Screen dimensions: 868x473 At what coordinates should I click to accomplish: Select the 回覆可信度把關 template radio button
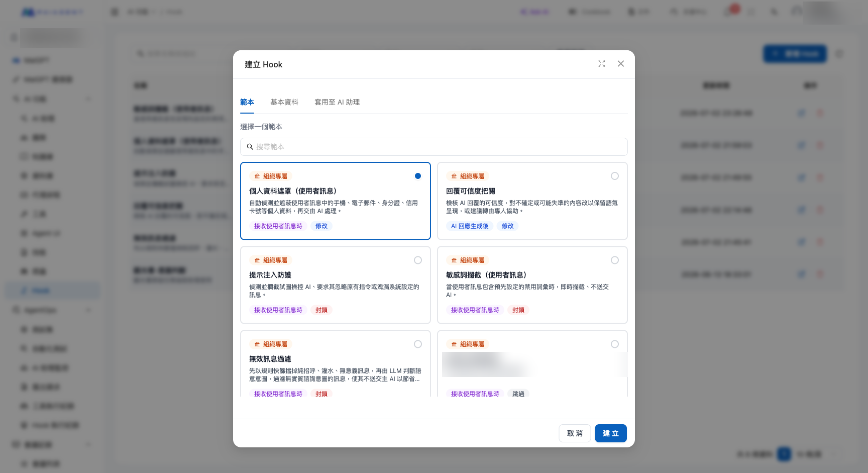tap(615, 176)
